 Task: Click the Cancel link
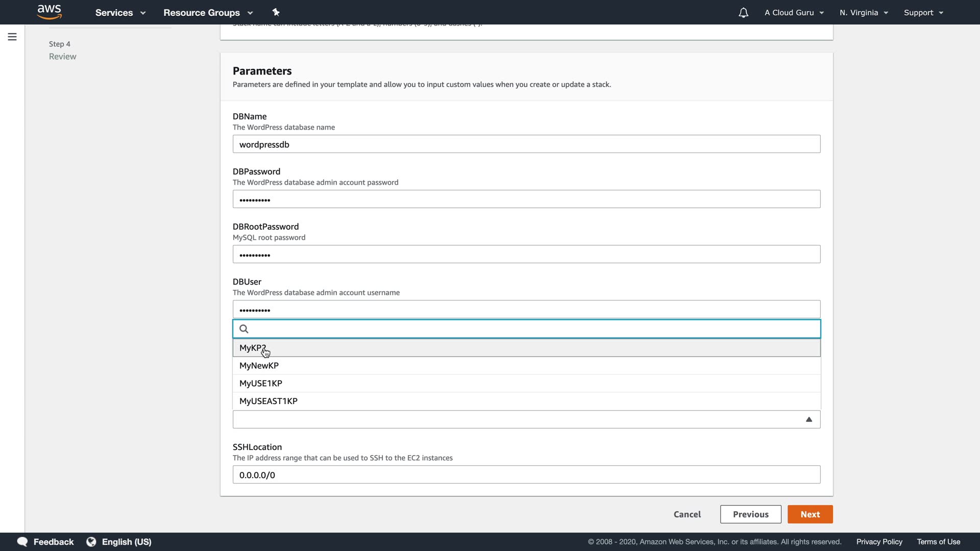(687, 514)
